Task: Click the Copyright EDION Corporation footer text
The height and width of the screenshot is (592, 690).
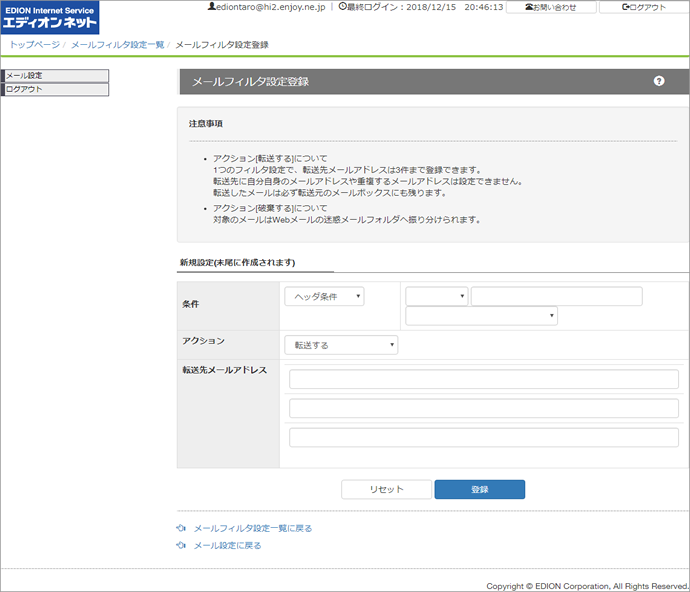Action: click(x=587, y=586)
